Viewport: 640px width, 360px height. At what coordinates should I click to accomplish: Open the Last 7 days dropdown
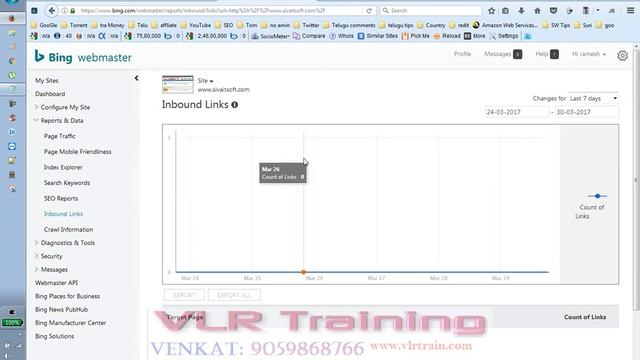coord(593,98)
